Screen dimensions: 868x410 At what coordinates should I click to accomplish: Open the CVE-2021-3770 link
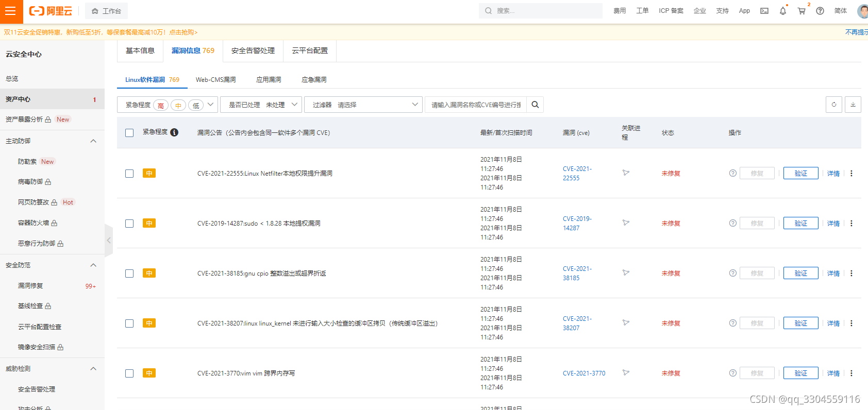point(584,373)
